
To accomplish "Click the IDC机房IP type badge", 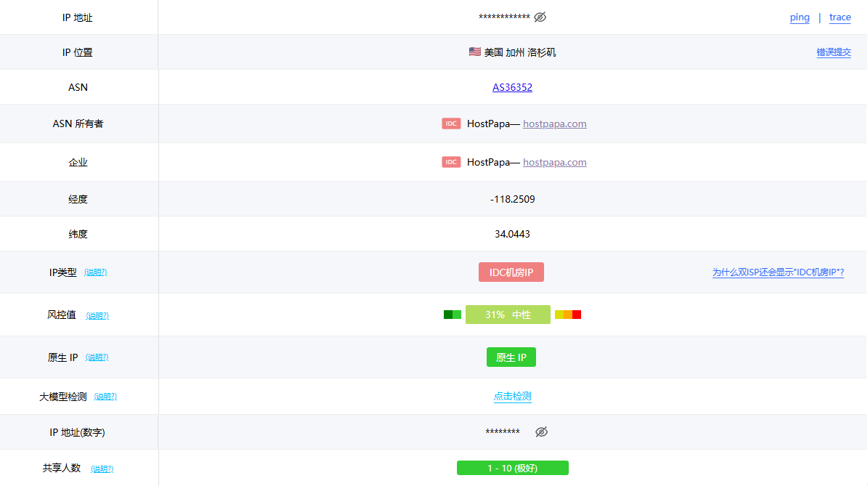I will pyautogui.click(x=511, y=272).
